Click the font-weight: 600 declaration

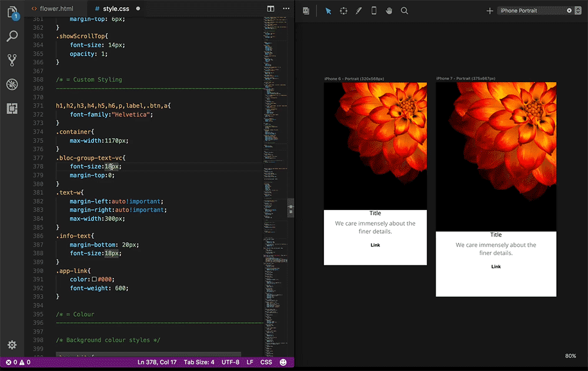(x=99, y=288)
